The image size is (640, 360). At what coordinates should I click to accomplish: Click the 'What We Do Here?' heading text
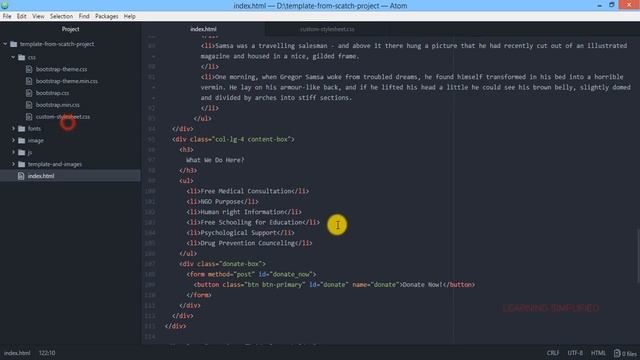point(215,160)
